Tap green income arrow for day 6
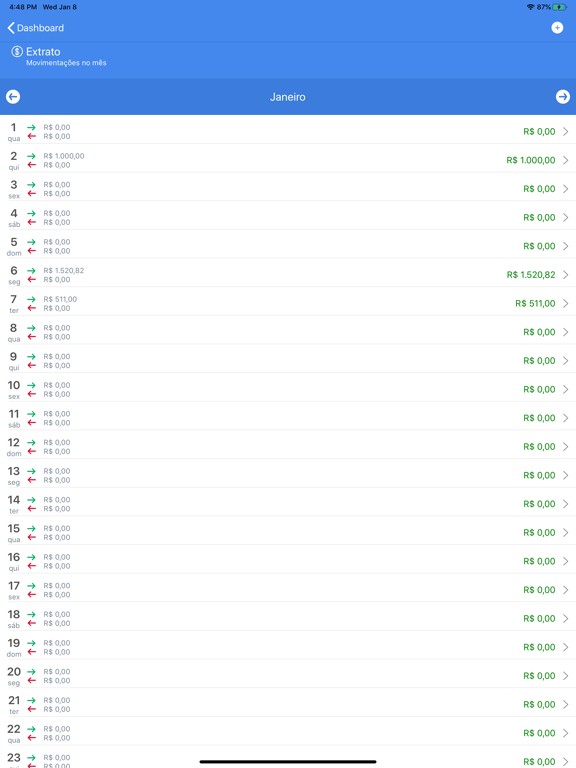Screen dimensions: 576x768 pos(31,271)
